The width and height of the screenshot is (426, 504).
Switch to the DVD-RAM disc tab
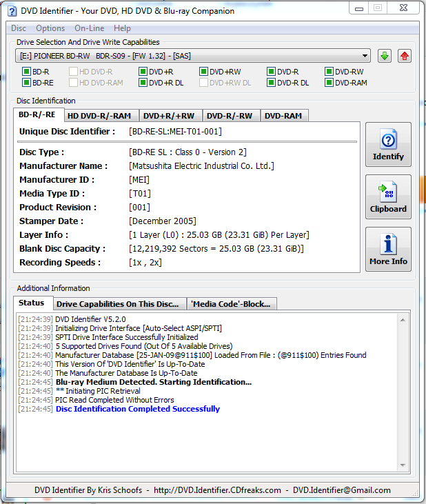[283, 116]
